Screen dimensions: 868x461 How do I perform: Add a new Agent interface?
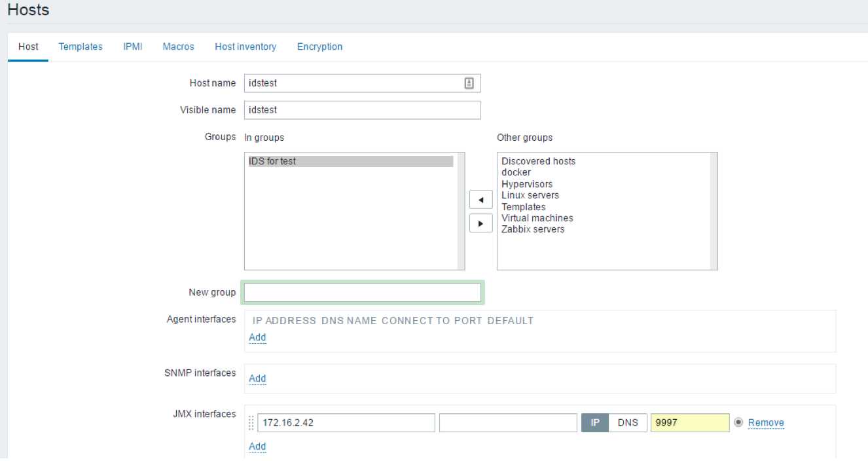coord(257,337)
